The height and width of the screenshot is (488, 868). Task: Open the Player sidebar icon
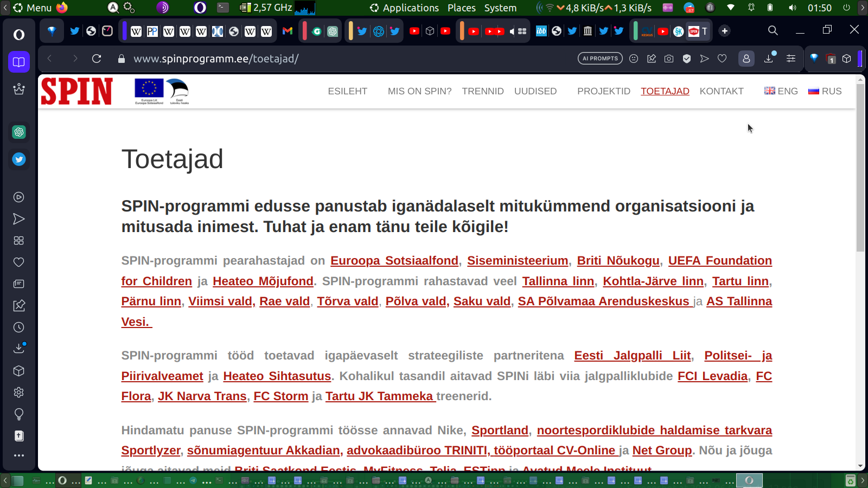click(x=19, y=197)
